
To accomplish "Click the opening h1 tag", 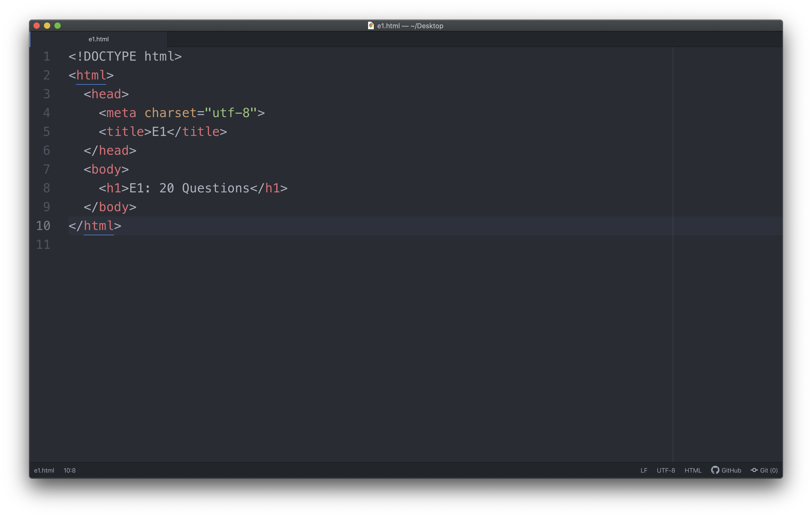I will [x=114, y=188].
